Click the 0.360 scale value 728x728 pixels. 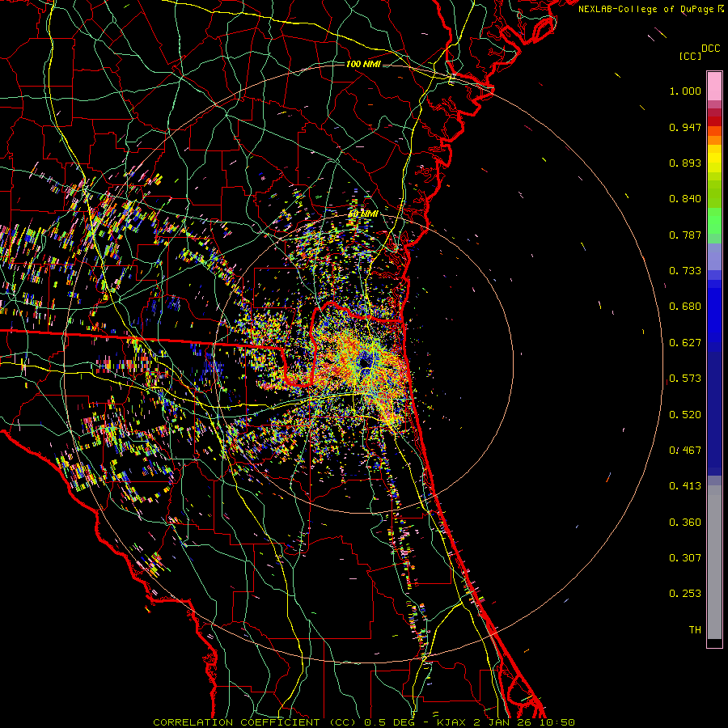(x=685, y=523)
